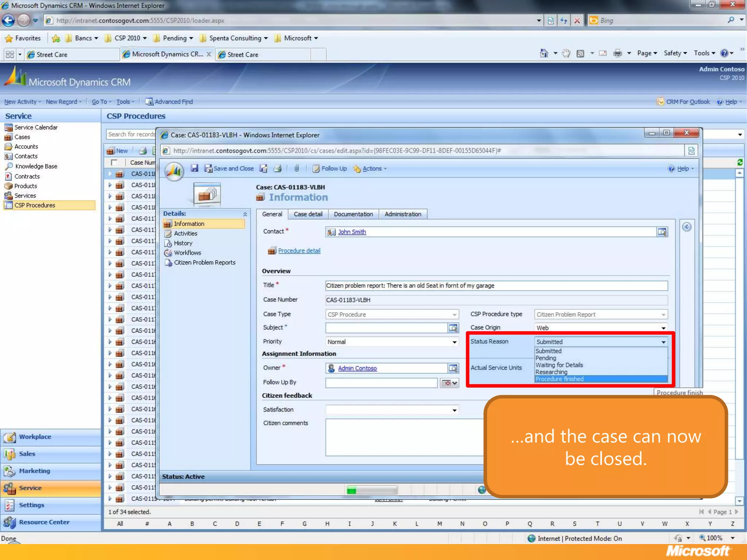Screen dimensions: 747x560
Task: Open the Contact lookup icon beside John Smith
Action: coord(662,232)
